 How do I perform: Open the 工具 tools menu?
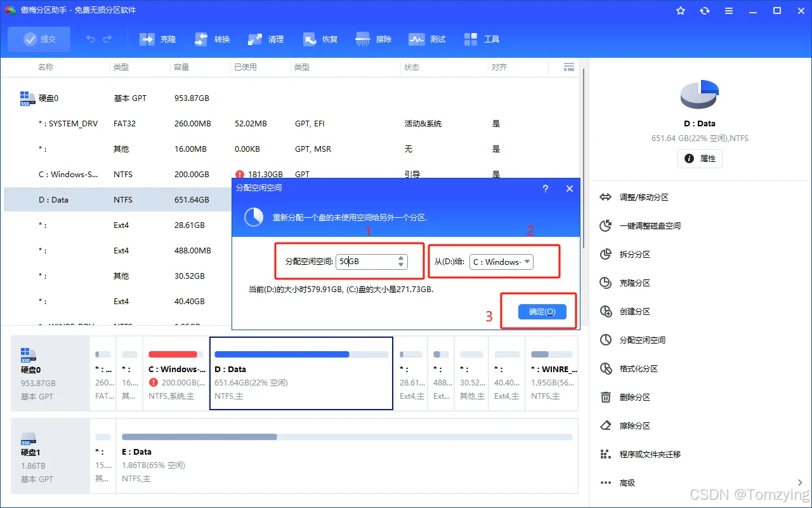tap(481, 39)
